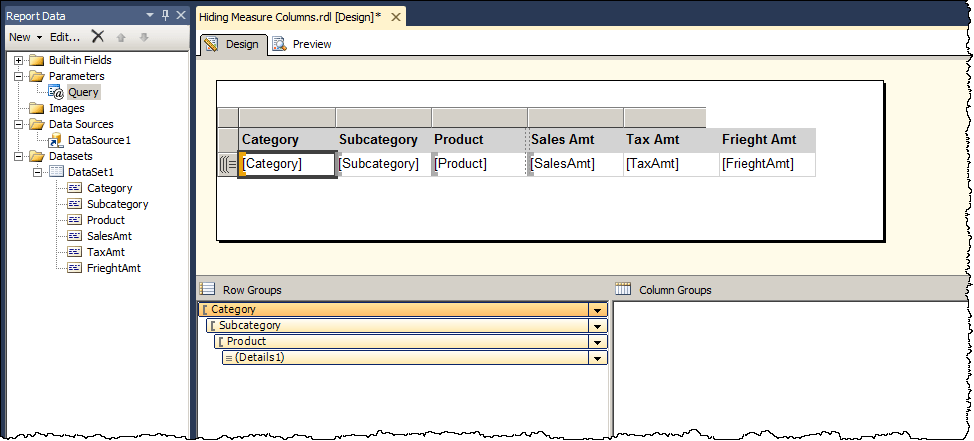The image size is (974, 441).
Task: Select the Parameters folder icon
Action: point(37,76)
